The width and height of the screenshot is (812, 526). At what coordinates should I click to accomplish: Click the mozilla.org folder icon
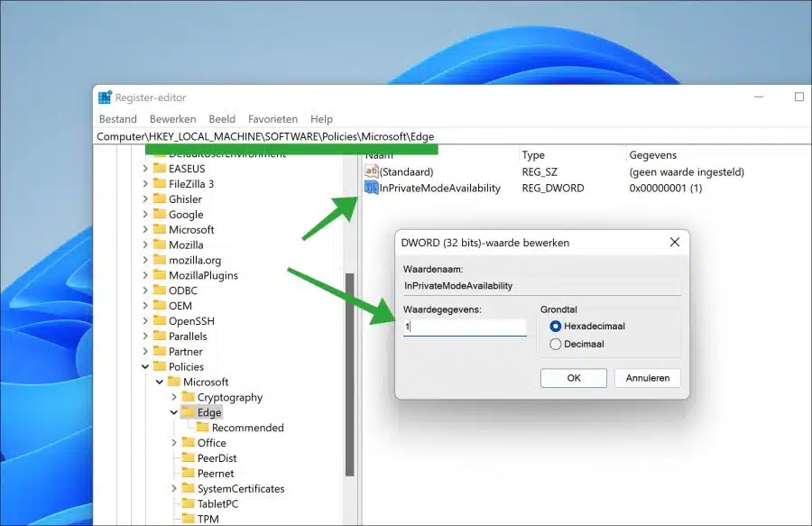pos(160,260)
